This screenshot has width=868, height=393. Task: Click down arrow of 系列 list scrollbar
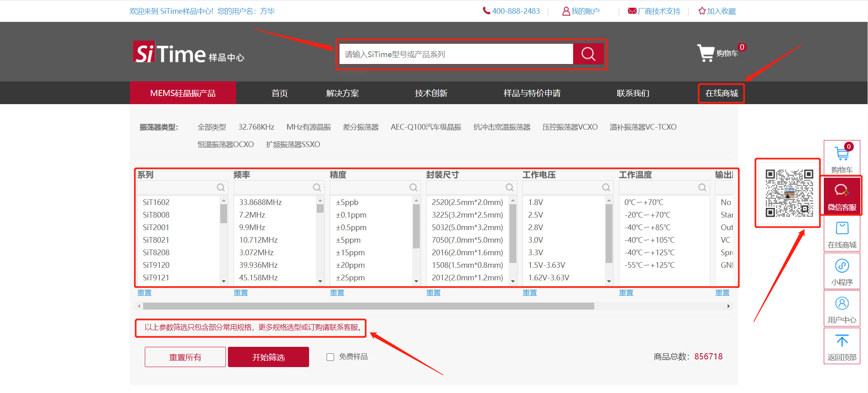click(223, 281)
